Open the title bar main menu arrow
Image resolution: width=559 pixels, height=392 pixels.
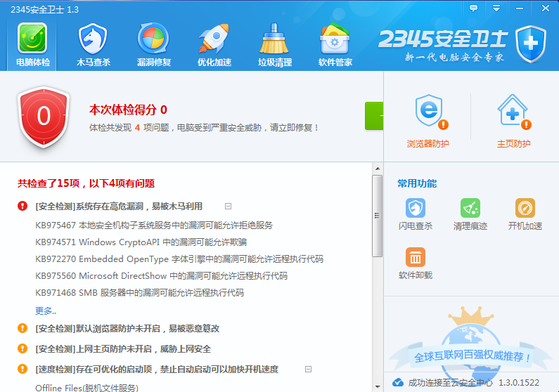click(x=496, y=8)
